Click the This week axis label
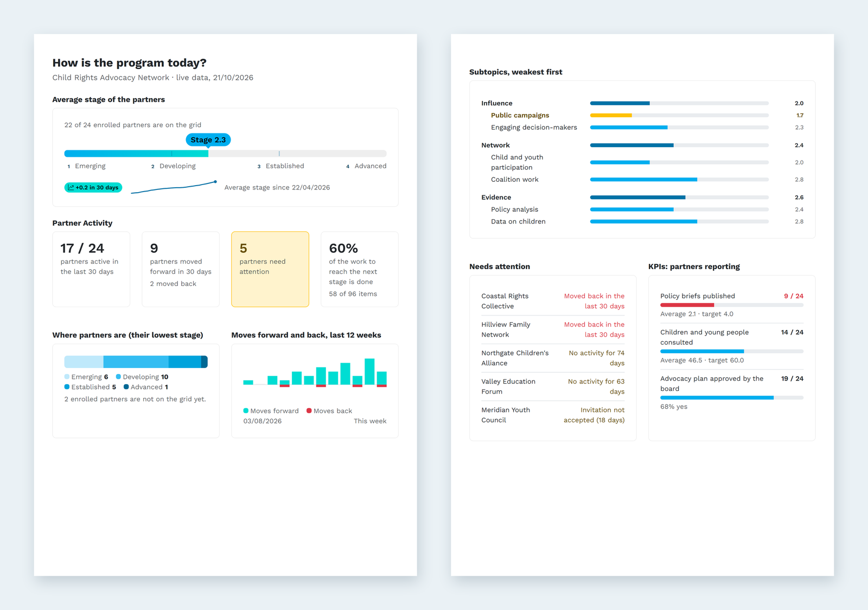Viewport: 868px width, 610px height. tap(370, 421)
